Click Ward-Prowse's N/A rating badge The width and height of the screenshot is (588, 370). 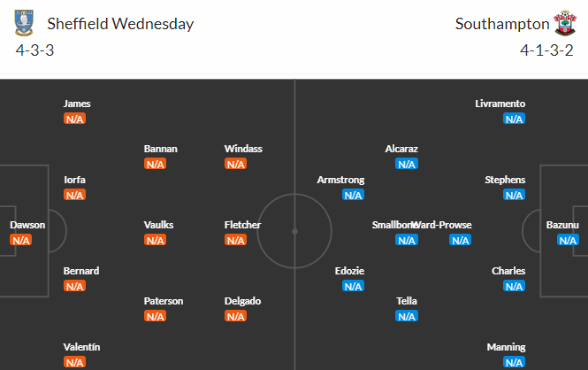(460, 240)
